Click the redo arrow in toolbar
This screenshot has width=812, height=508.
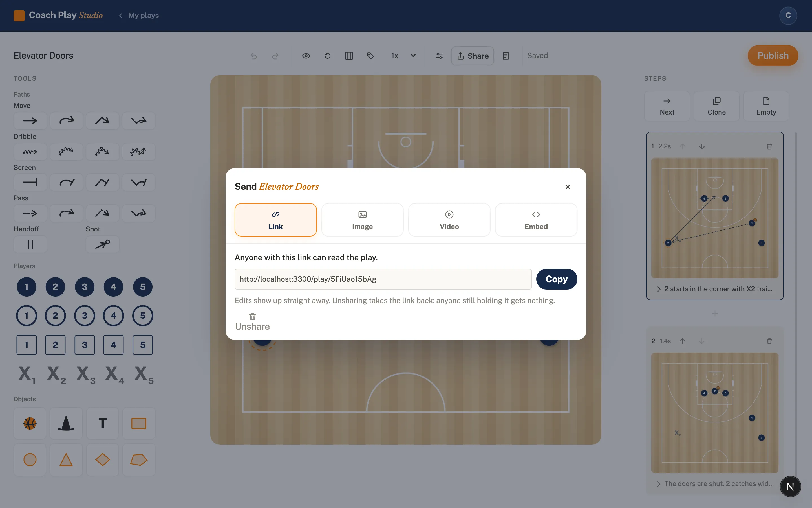pos(275,56)
